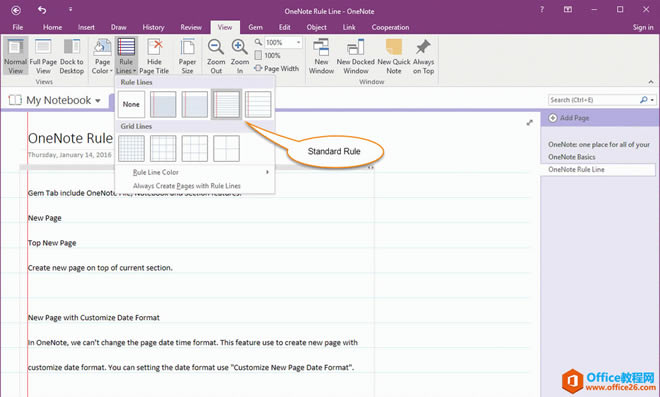Switch to Normal View

[x=16, y=56]
